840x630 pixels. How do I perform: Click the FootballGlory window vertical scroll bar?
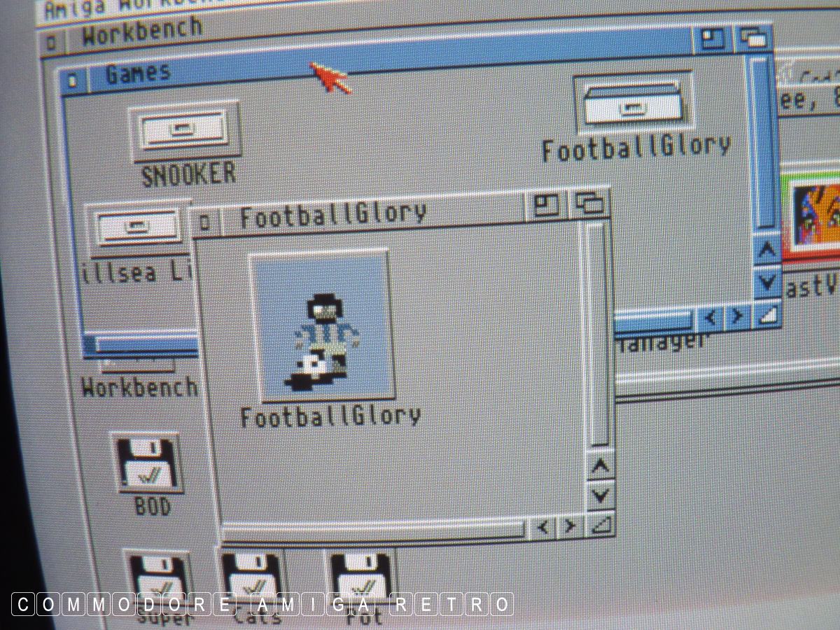pyautogui.click(x=597, y=336)
